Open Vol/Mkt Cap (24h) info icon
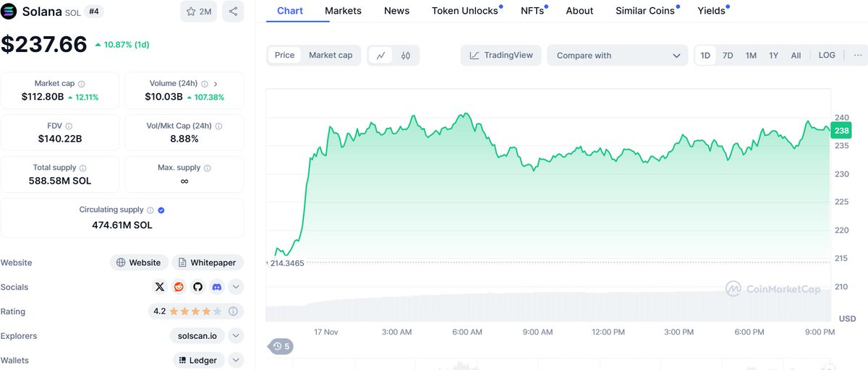 pos(218,126)
